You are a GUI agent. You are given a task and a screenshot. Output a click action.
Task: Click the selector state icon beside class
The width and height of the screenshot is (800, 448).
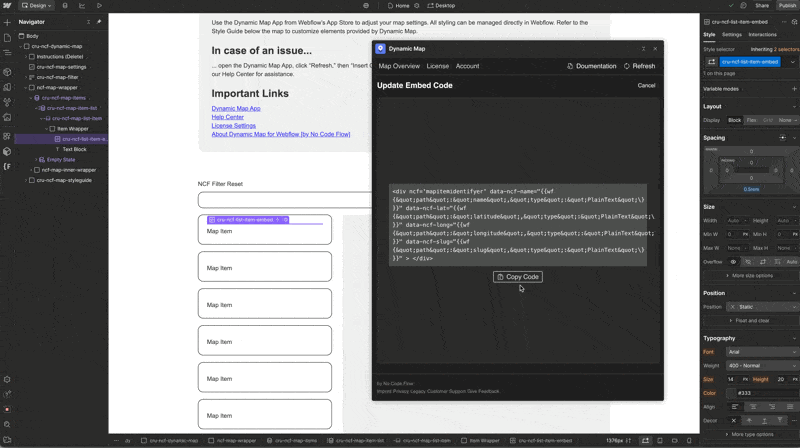[x=711, y=62]
